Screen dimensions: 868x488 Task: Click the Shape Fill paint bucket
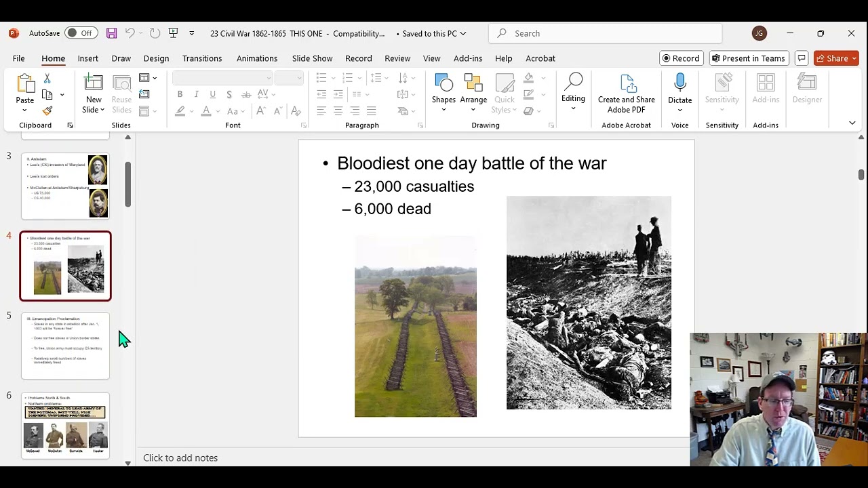coord(529,78)
